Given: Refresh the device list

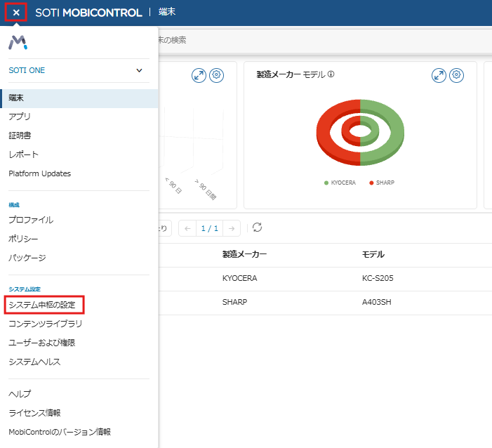Looking at the screenshot, I should (258, 228).
